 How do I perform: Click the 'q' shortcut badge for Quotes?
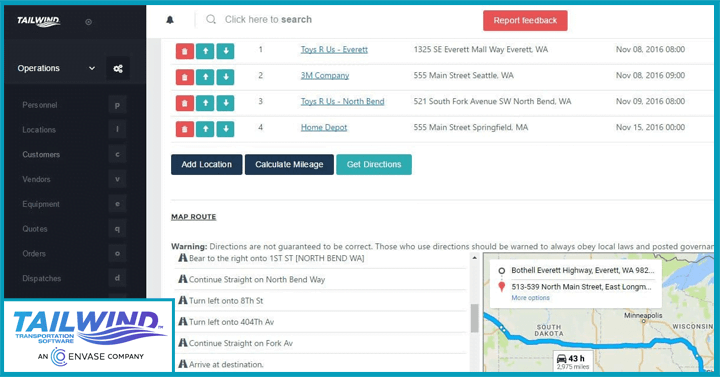click(117, 229)
